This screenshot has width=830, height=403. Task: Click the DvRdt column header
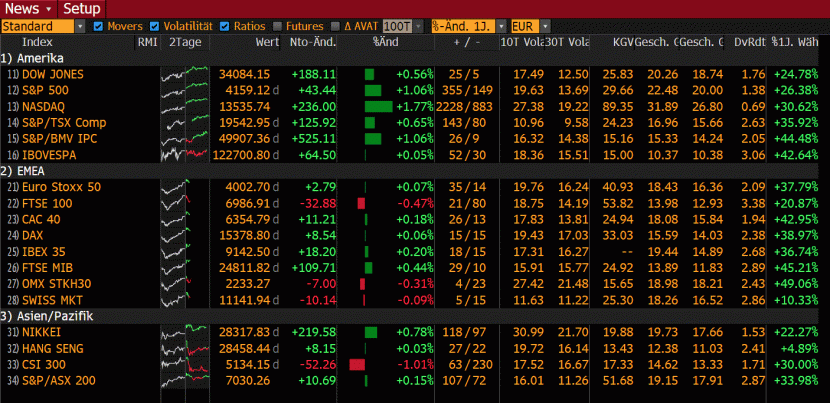pos(750,42)
